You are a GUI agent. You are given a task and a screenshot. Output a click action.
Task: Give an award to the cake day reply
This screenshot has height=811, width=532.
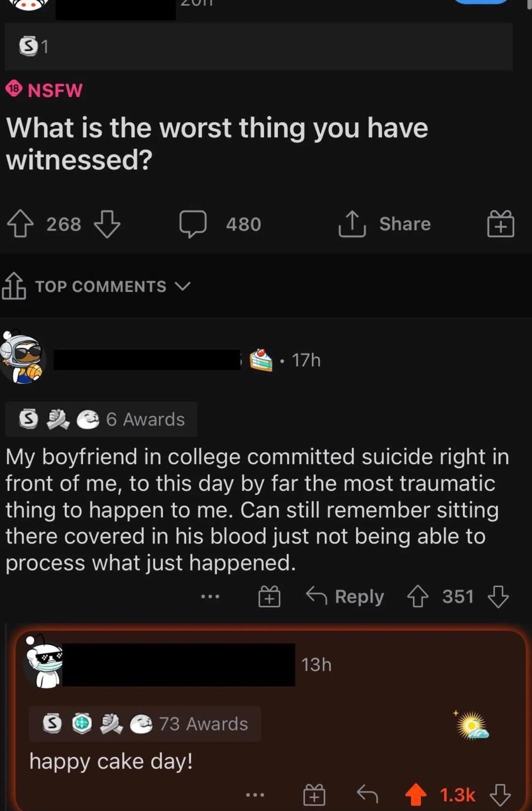[314, 795]
